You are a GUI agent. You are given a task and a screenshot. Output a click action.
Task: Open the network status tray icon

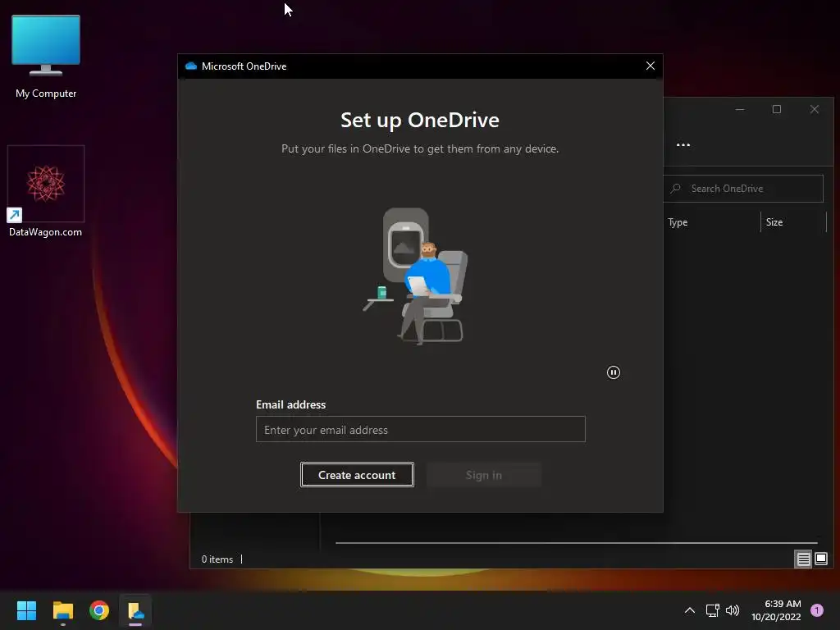[x=713, y=610]
